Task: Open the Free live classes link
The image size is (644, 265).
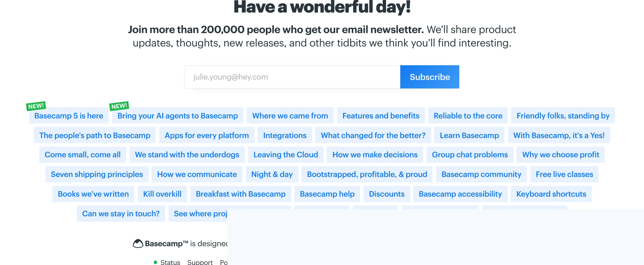Action: click(564, 174)
